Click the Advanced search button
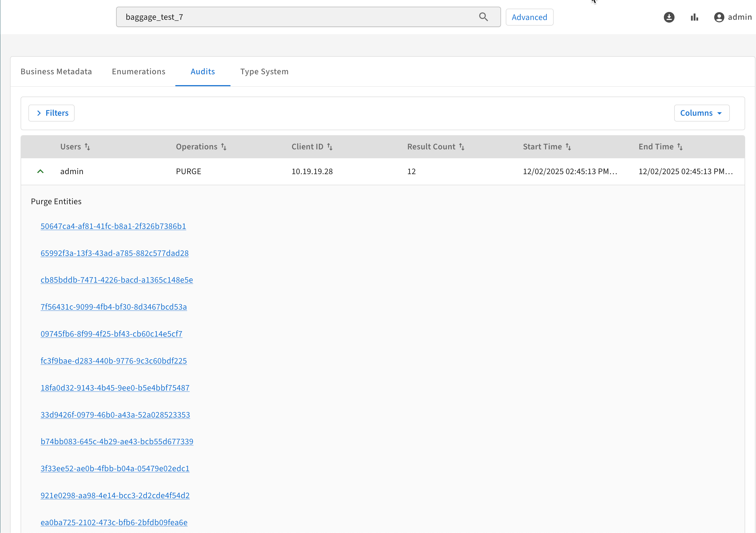The image size is (756, 533). click(x=529, y=17)
